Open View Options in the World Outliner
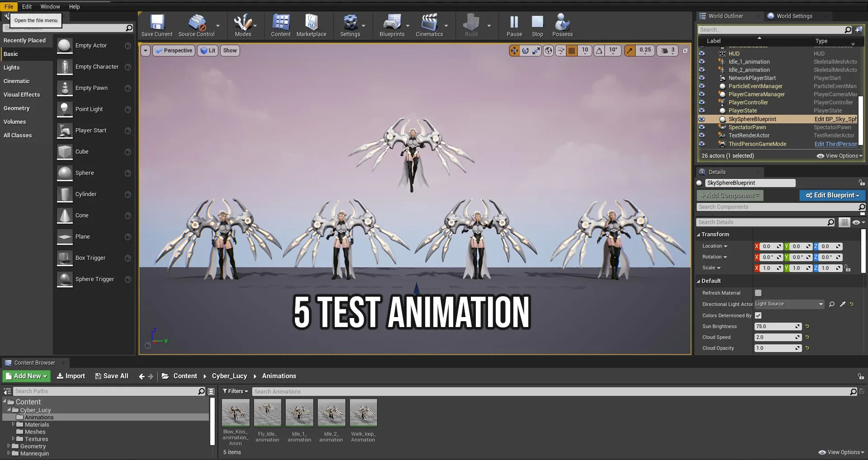 (x=840, y=156)
